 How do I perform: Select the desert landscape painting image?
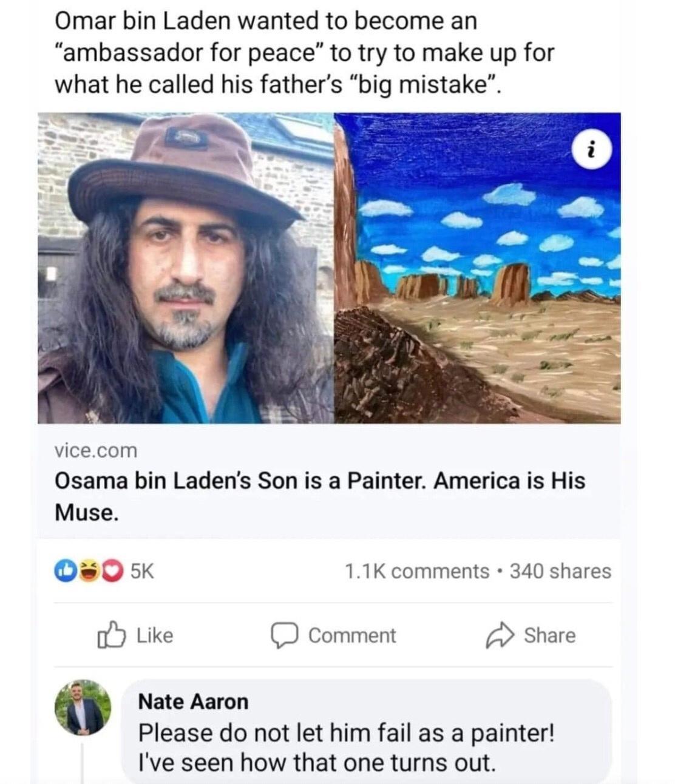point(480,267)
